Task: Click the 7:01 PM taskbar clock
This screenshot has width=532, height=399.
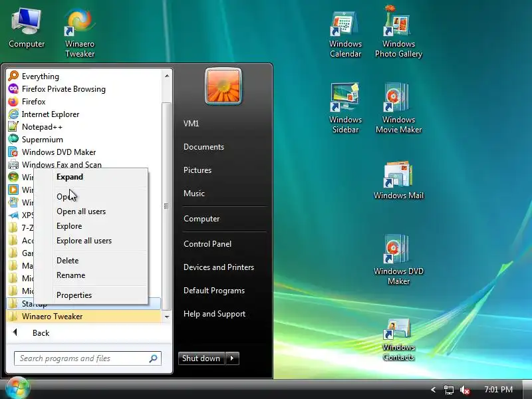Action: tap(498, 390)
